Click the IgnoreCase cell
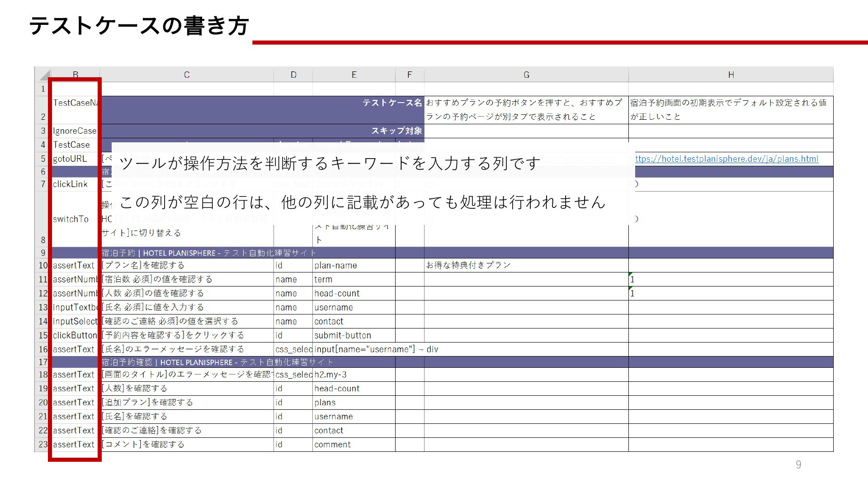 coord(75,131)
